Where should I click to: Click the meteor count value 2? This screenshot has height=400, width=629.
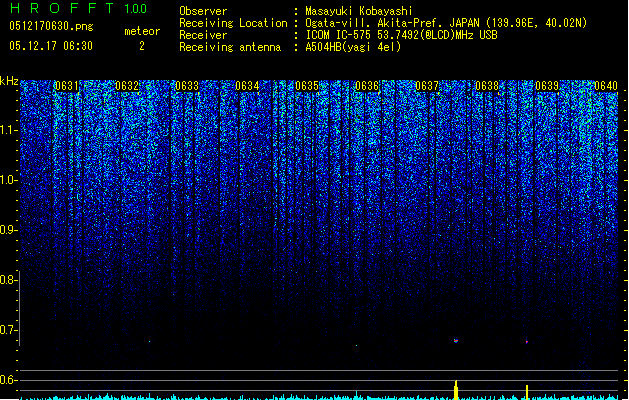click(x=142, y=46)
